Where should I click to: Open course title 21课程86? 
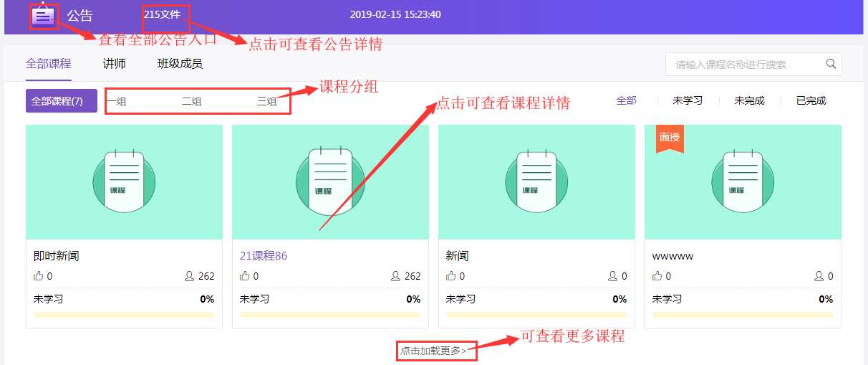coord(264,256)
